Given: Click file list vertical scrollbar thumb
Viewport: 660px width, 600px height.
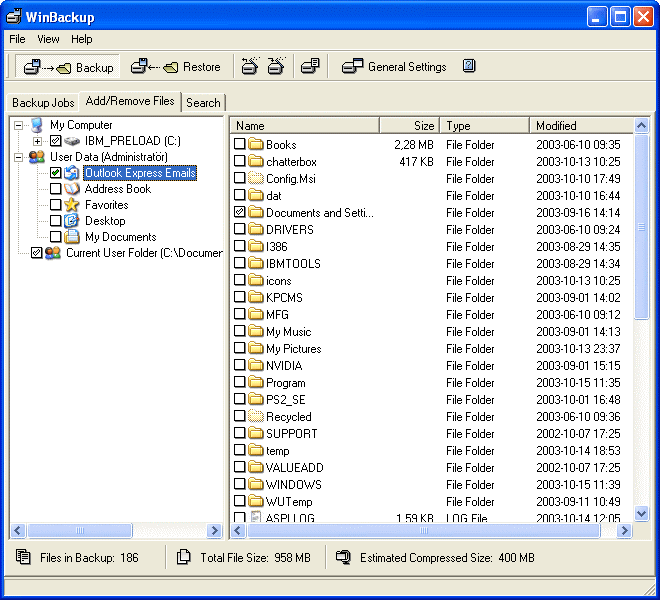Looking at the screenshot, I should point(641,227).
